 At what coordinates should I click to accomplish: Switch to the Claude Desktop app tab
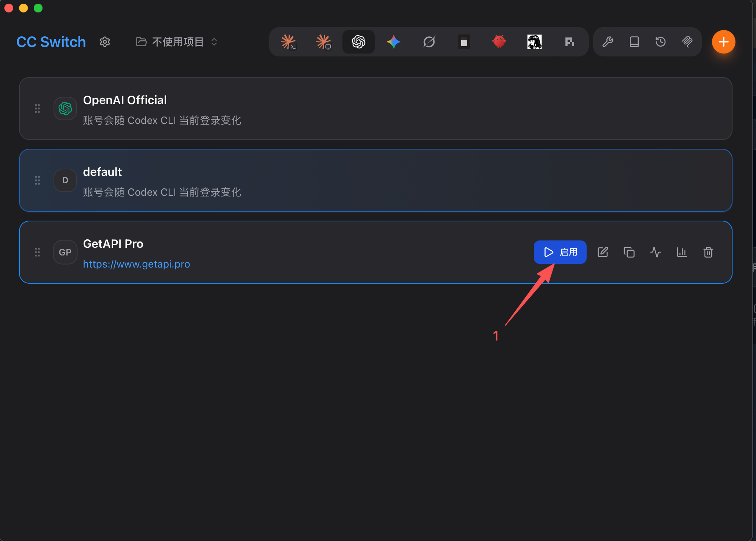(324, 42)
